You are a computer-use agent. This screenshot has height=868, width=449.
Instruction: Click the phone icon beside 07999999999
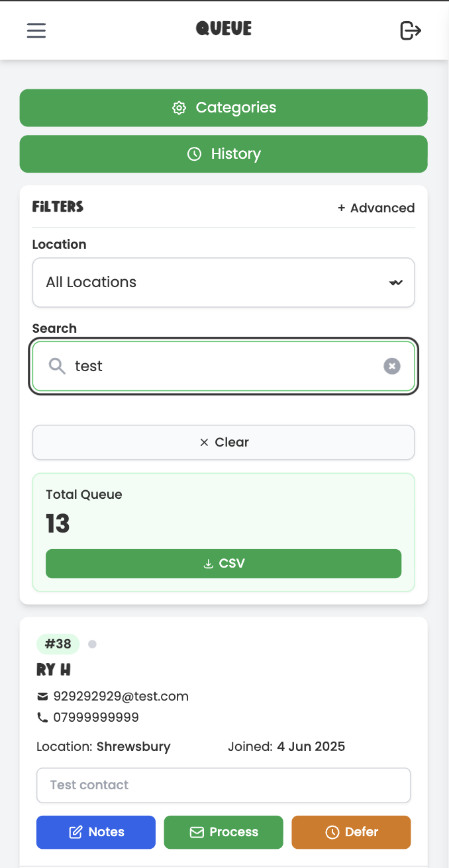click(42, 717)
